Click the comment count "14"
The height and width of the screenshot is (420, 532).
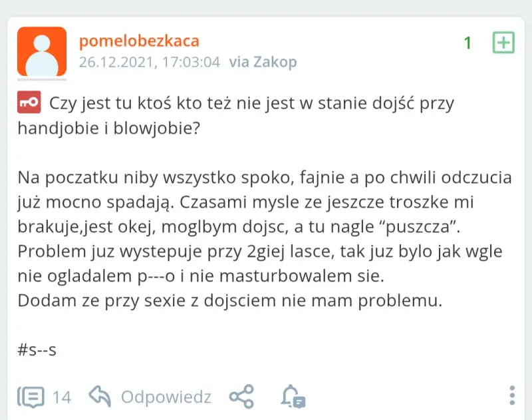(x=61, y=397)
